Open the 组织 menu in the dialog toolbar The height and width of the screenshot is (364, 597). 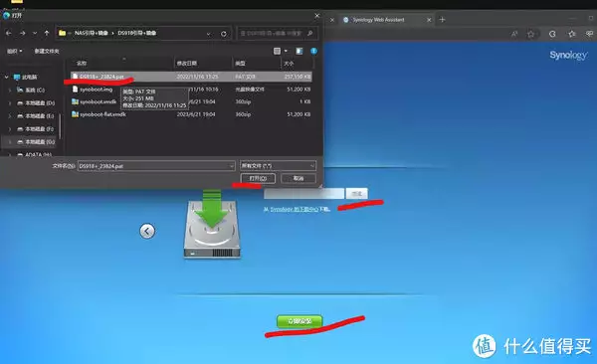pyautogui.click(x=15, y=51)
